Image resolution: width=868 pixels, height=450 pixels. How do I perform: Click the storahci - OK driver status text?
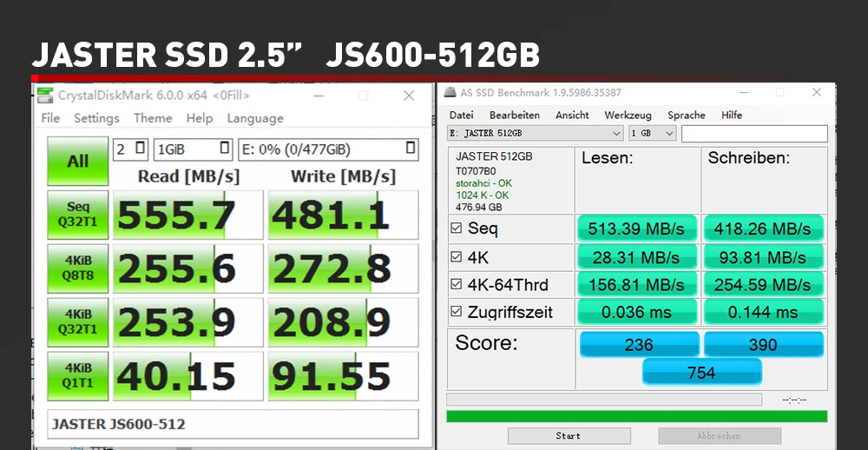(483, 183)
